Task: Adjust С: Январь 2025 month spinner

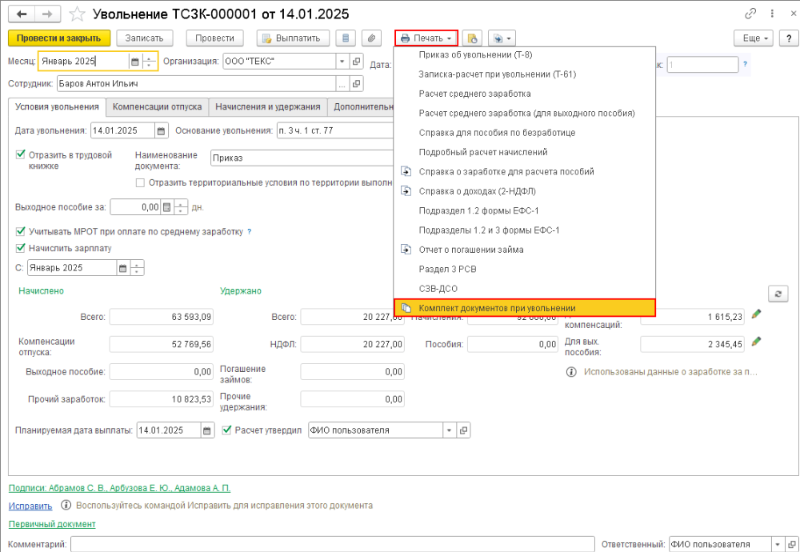Action: 137,268
